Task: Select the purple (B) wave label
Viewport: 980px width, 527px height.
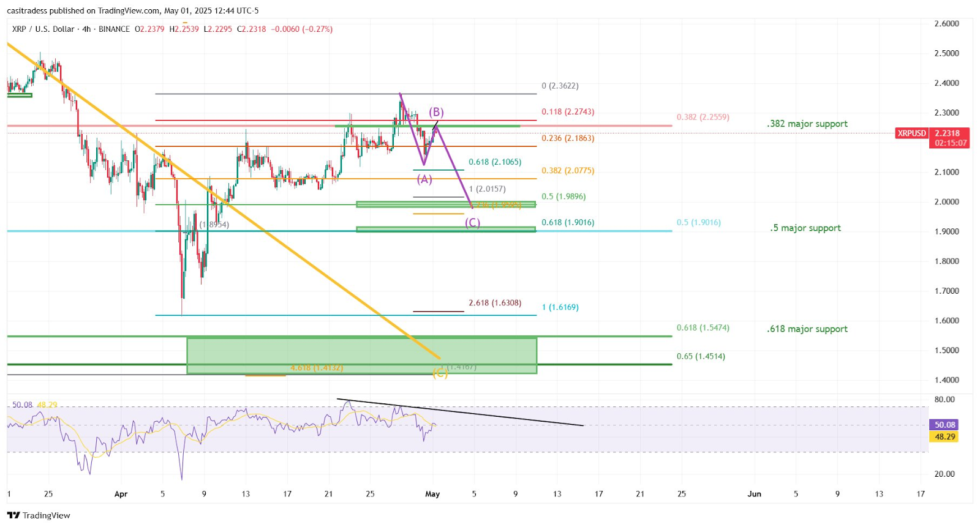Action: (436, 112)
